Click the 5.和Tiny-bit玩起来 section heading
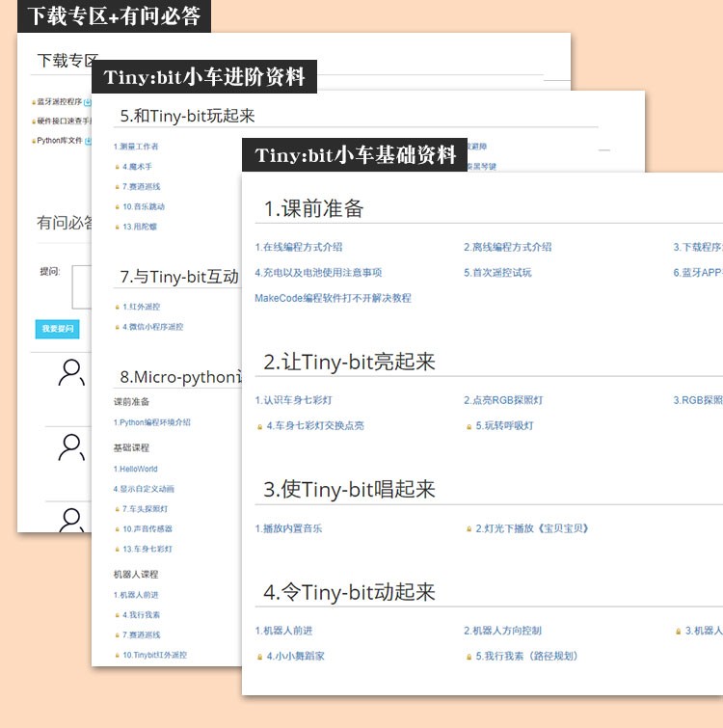Screen dimensions: 723x728 (187, 116)
